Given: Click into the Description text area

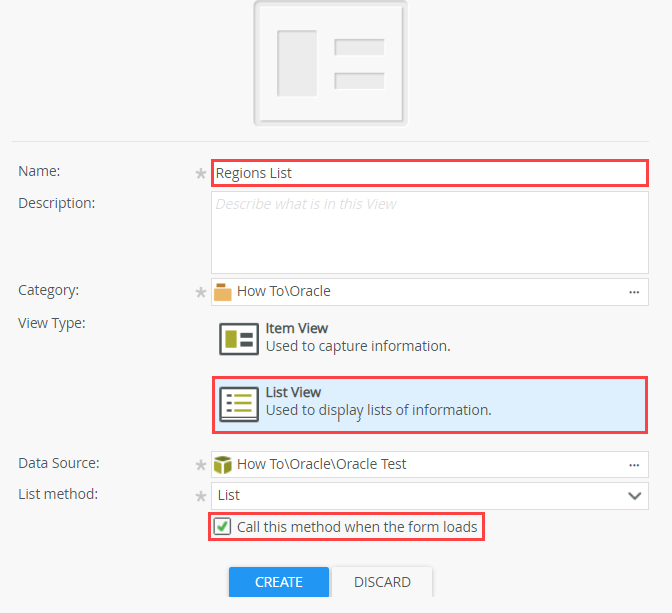Looking at the screenshot, I should [x=430, y=232].
